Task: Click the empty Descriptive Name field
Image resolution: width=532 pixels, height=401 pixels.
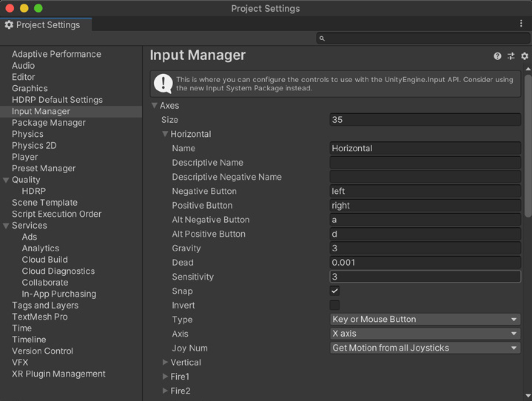Action: coord(425,163)
